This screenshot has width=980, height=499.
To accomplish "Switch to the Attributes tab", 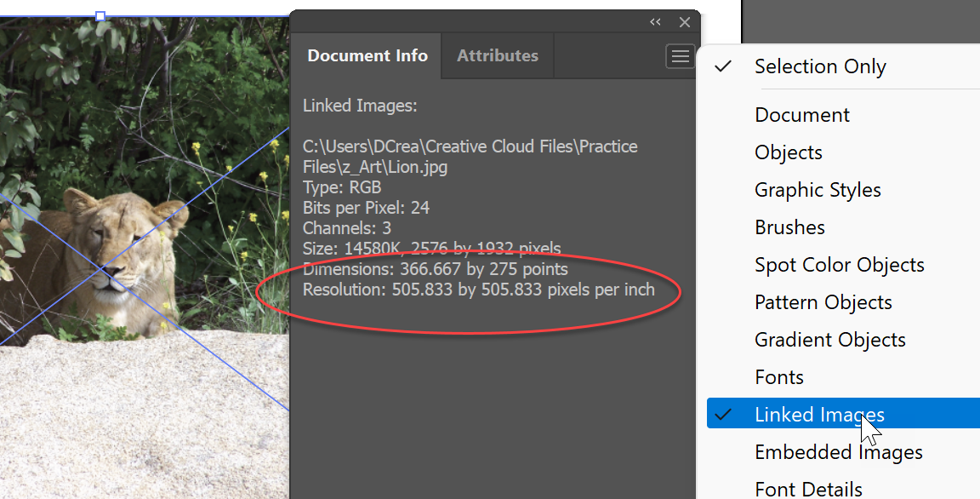I will click(497, 55).
